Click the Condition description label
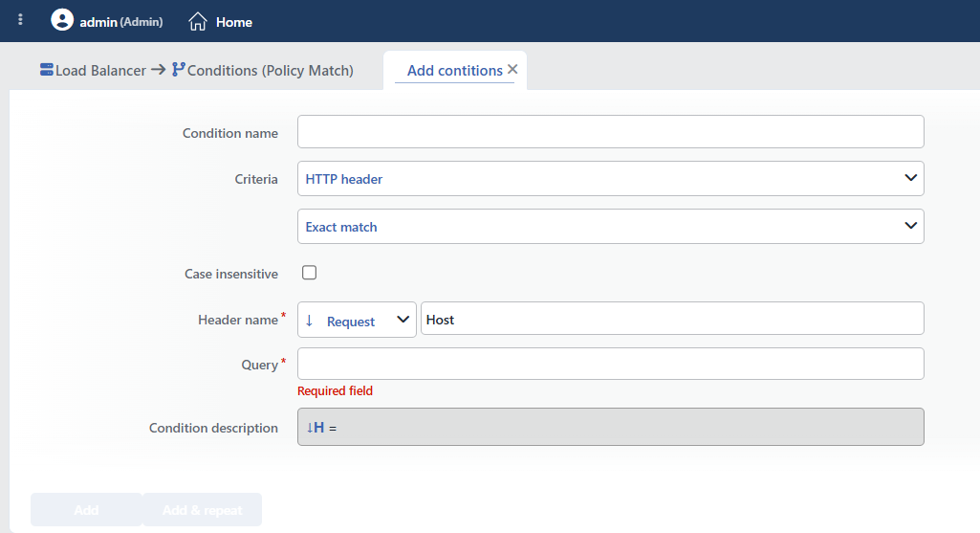Viewport: 980px width, 533px height. pos(213,428)
